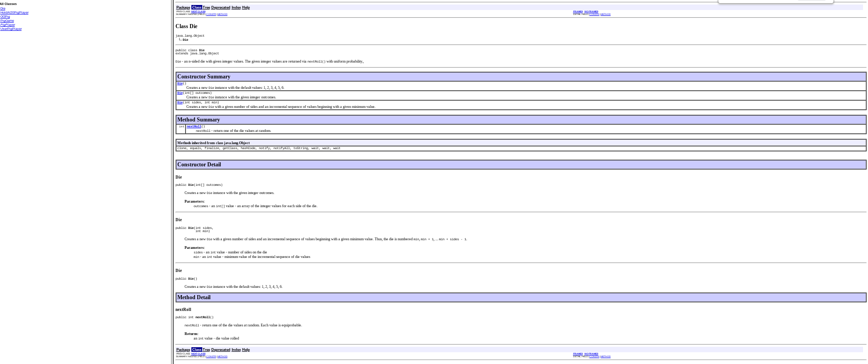
Task: Switch to NO FRAMES view from top bar
Action: click(591, 11)
